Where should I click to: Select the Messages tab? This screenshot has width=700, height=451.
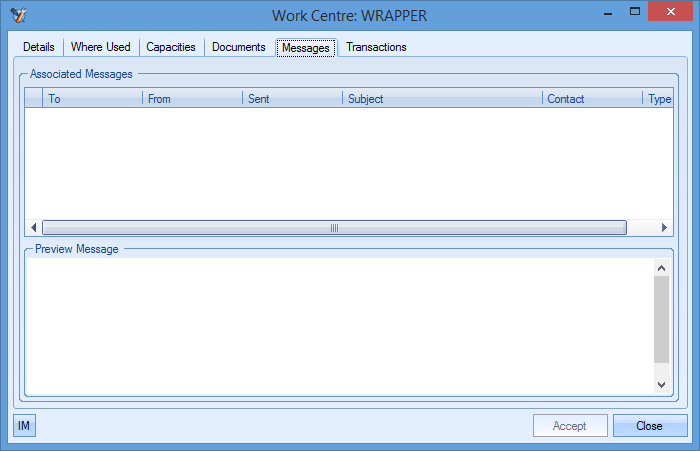pos(306,47)
